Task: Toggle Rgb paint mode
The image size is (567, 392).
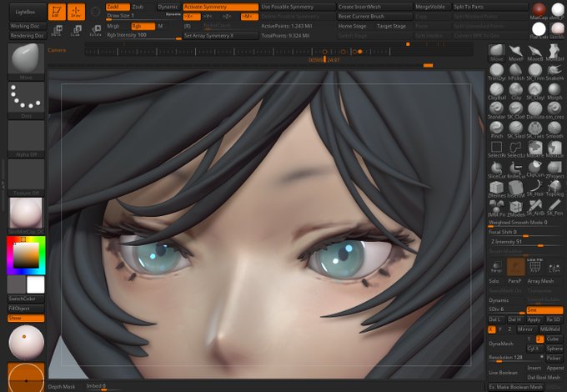Action: pyautogui.click(x=143, y=26)
